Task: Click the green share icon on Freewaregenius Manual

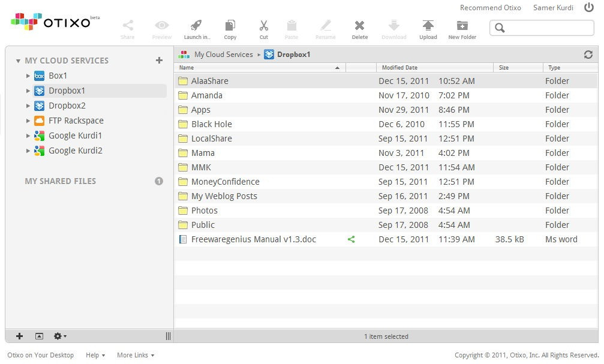Action: point(351,239)
